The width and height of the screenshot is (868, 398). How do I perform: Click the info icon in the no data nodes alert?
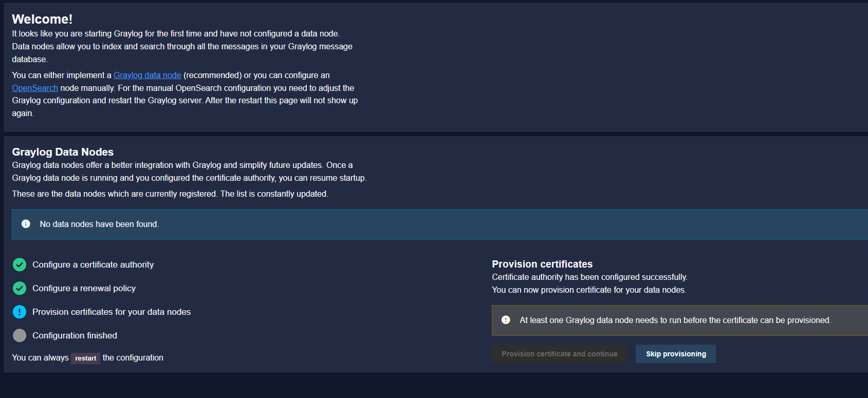pos(26,224)
